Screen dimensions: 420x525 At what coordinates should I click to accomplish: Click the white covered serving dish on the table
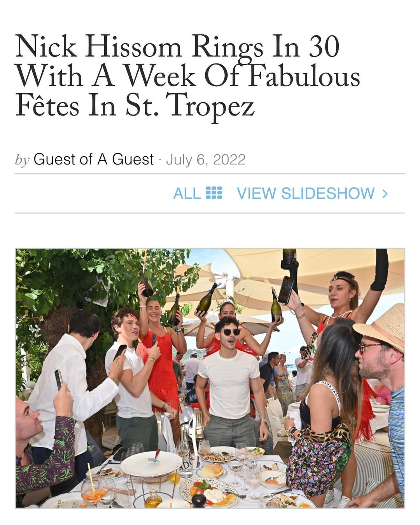click(x=151, y=464)
